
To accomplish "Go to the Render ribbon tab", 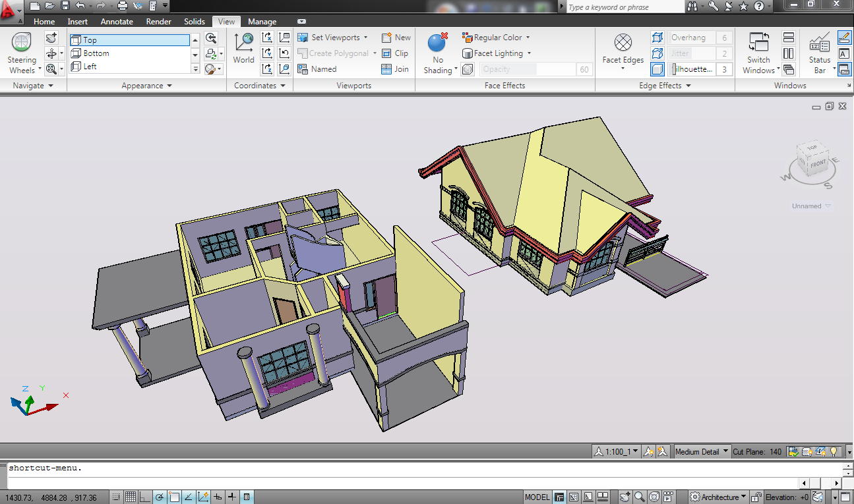I will 159,22.
